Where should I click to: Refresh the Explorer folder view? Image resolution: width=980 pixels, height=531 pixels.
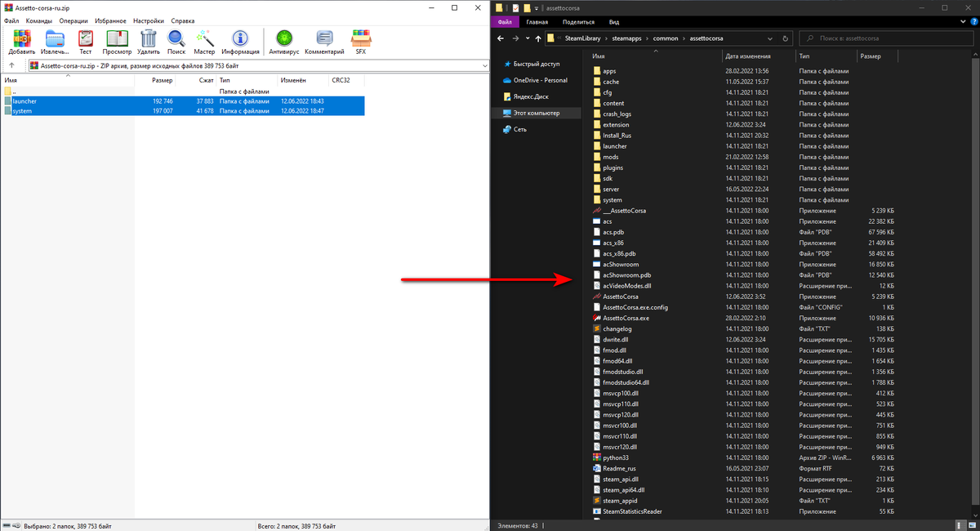point(786,38)
